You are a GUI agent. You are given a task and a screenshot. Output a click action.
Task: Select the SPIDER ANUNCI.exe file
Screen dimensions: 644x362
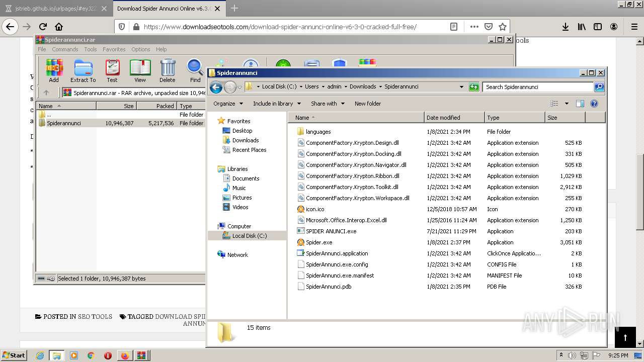click(x=331, y=231)
